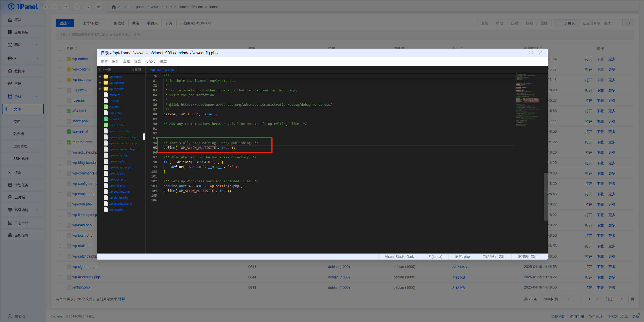The height and width of the screenshot is (322, 644).
Task: Open the 创建 create dropdown
Action: (65, 23)
